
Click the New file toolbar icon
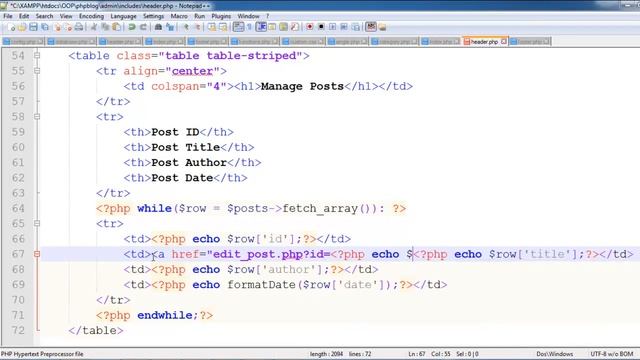11,27
